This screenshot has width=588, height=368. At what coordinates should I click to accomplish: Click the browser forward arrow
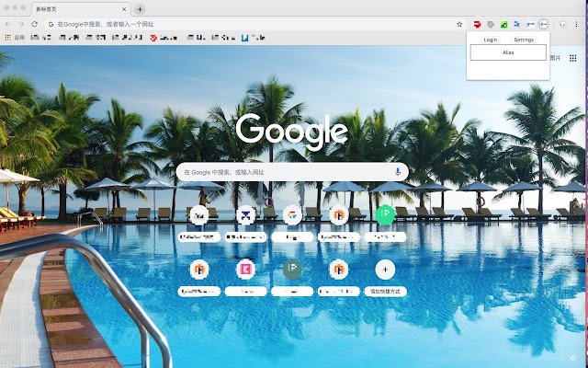pyautogui.click(x=21, y=24)
